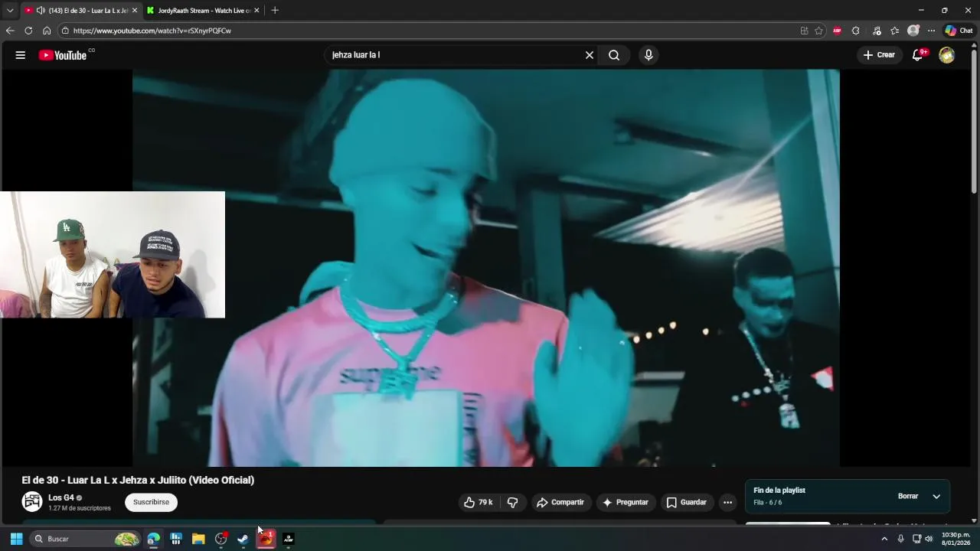The width and height of the screenshot is (980, 551).
Task: Open the Los G4 channel name link
Action: point(60,497)
